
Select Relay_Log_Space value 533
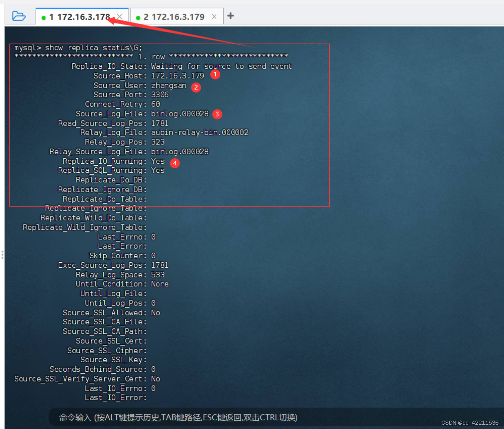tap(158, 275)
